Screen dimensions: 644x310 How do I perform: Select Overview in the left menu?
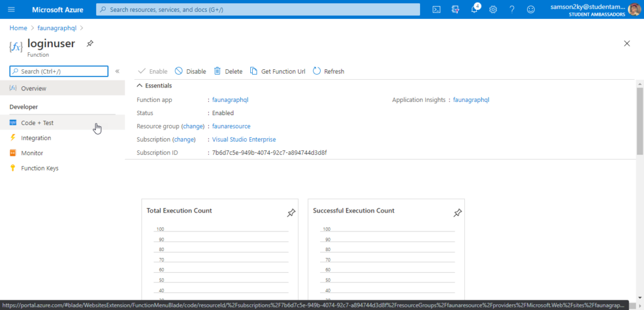pyautogui.click(x=62, y=88)
